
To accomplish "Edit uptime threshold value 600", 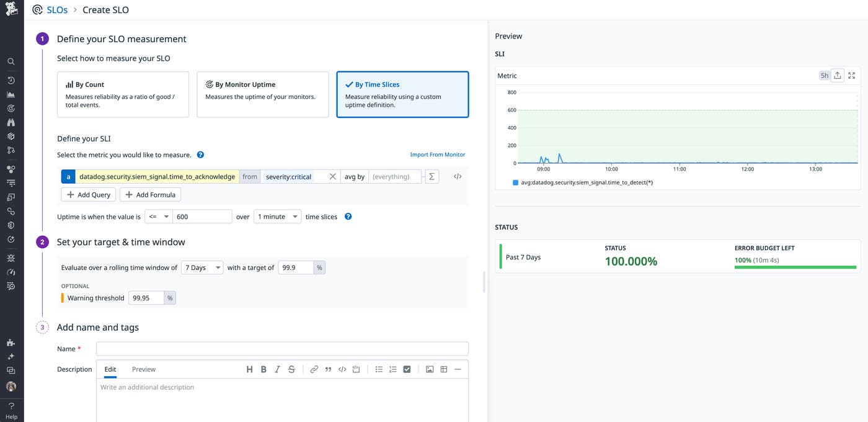I will pyautogui.click(x=203, y=217).
